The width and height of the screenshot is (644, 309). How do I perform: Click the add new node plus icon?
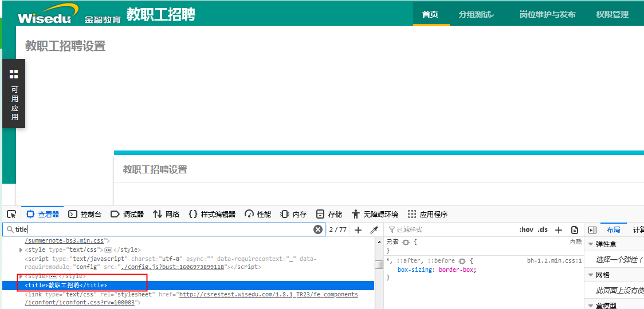pos(358,230)
